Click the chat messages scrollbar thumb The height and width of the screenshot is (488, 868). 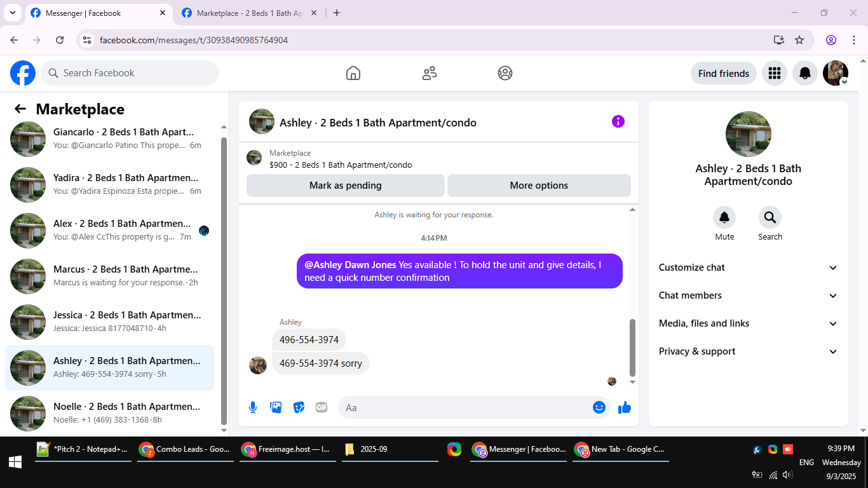[x=632, y=348]
